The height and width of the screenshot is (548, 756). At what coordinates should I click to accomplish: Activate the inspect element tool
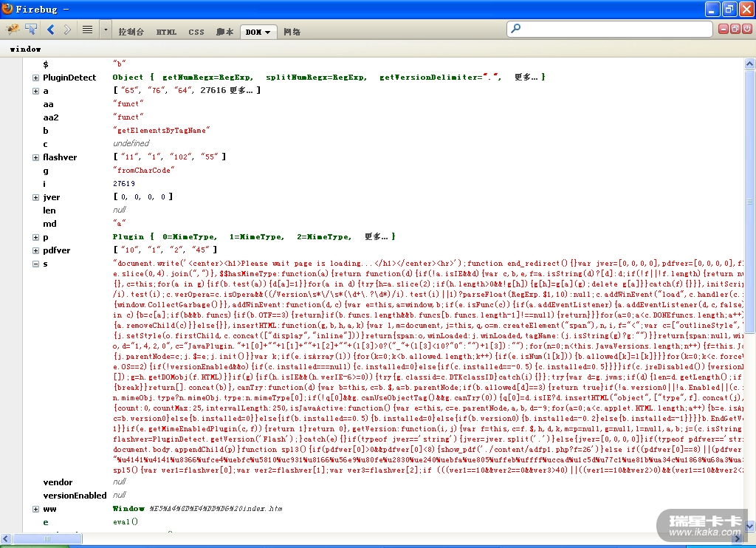[x=31, y=30]
